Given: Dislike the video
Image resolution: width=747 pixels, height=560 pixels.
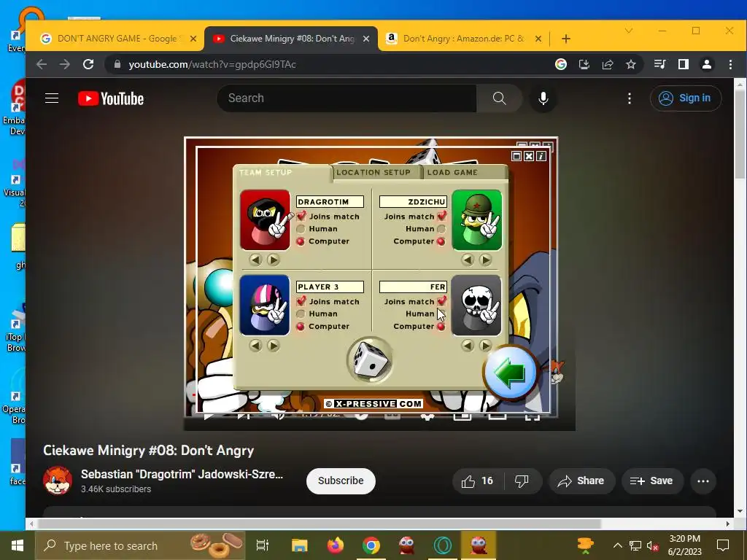Looking at the screenshot, I should click(522, 481).
